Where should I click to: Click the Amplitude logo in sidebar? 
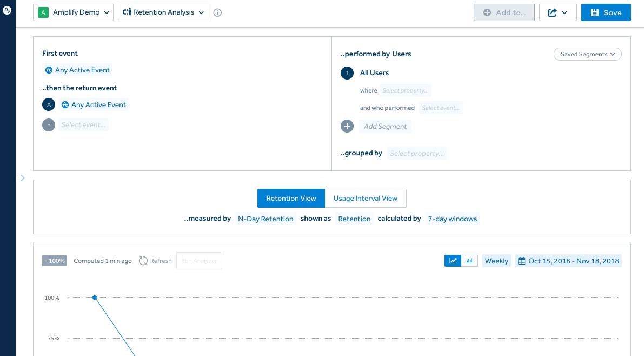[7, 10]
